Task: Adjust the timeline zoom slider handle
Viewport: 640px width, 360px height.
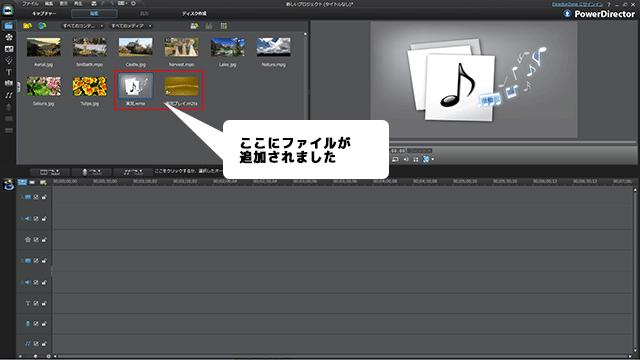Action: pos(36,356)
